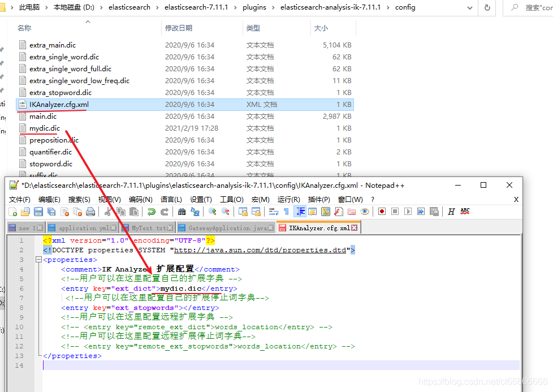Save all open files via toolbar

(x=51, y=212)
